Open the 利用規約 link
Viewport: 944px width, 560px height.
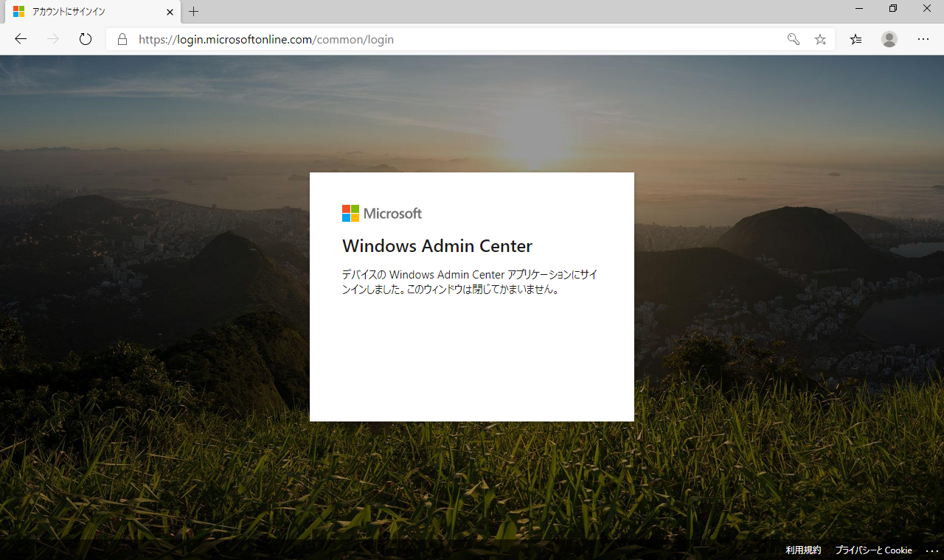click(x=803, y=550)
